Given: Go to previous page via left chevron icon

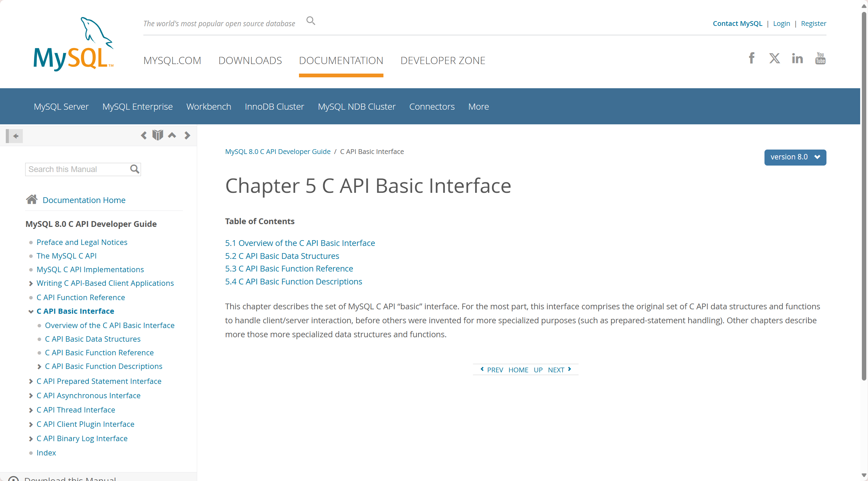Looking at the screenshot, I should point(143,136).
